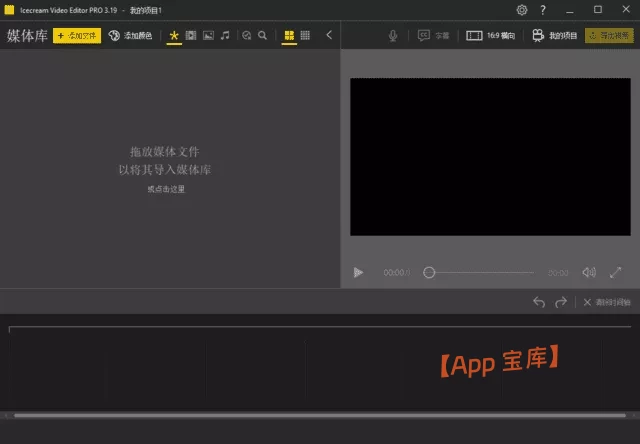Switch to small thumbnail grid view
This screenshot has height=444, width=640.
(305, 36)
